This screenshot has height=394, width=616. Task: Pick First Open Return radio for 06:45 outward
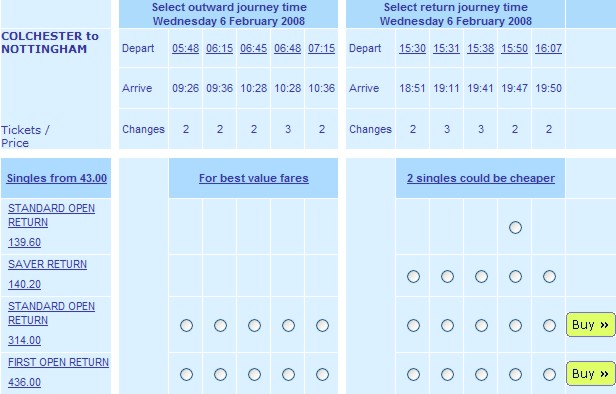point(254,374)
